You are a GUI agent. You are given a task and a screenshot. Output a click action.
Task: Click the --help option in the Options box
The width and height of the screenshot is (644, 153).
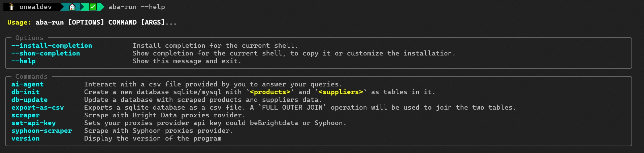point(23,61)
